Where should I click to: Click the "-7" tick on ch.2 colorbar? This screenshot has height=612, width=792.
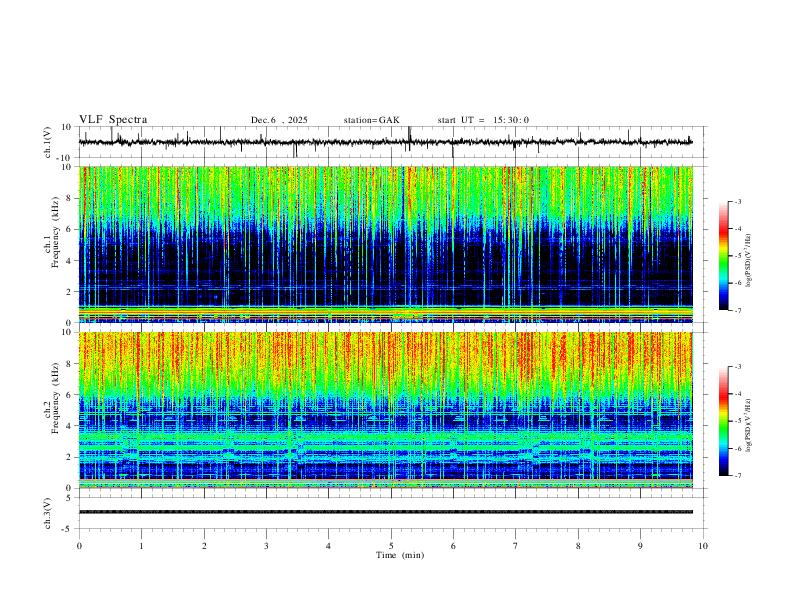(x=737, y=475)
